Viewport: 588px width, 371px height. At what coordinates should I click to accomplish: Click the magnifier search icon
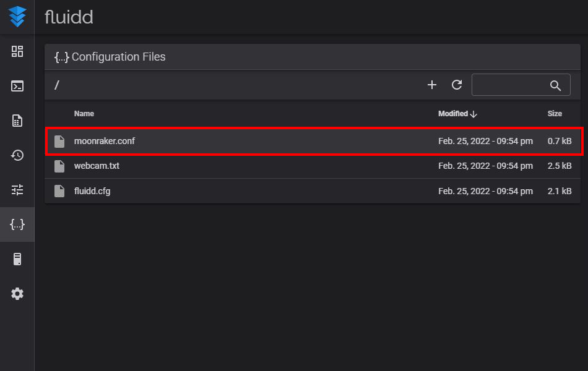[555, 85]
